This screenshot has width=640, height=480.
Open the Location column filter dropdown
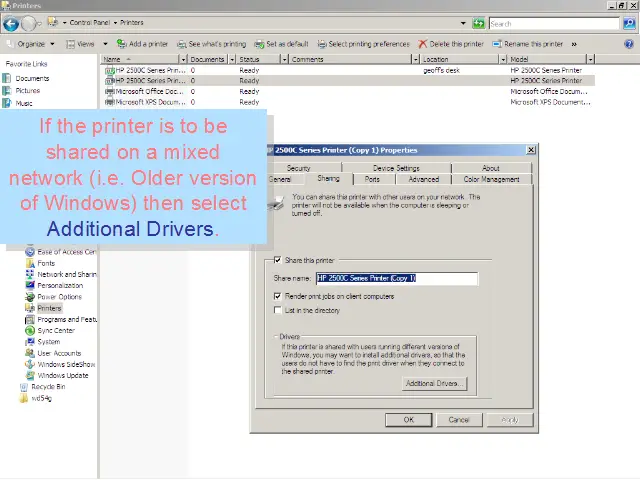point(503,60)
